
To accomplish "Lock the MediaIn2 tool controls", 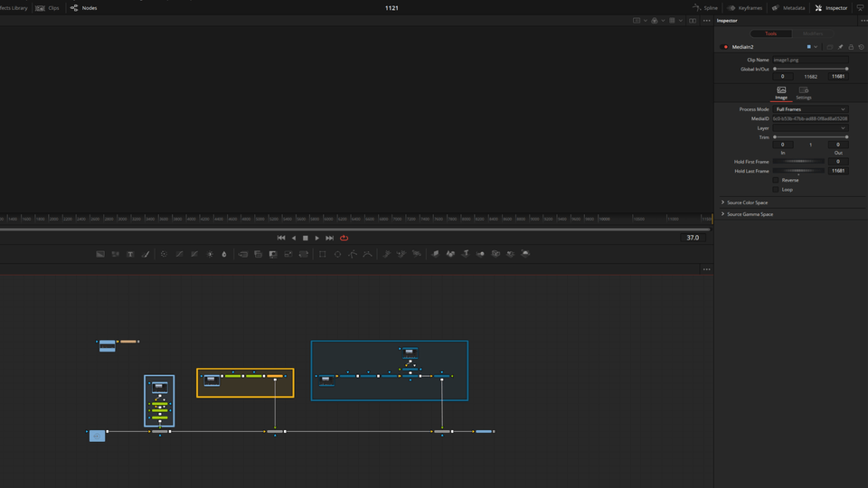I will [x=851, y=47].
